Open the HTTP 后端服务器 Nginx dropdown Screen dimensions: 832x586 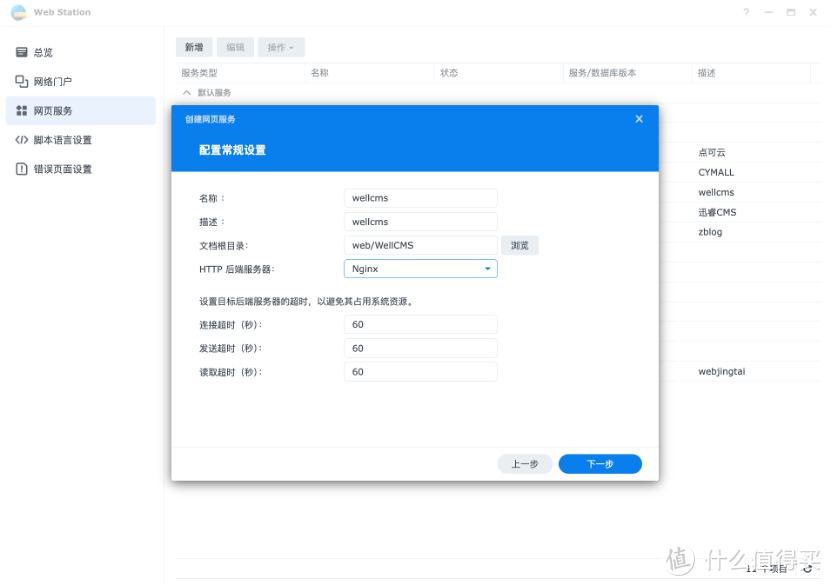(x=421, y=269)
